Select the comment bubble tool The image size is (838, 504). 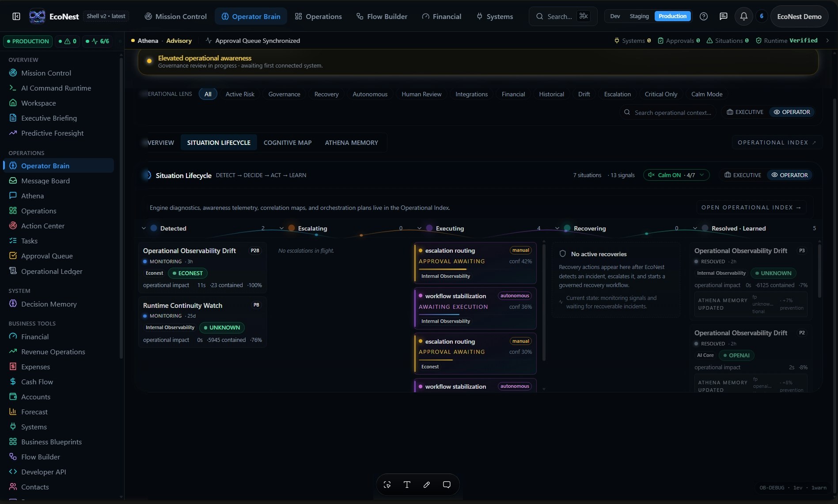pos(447,485)
